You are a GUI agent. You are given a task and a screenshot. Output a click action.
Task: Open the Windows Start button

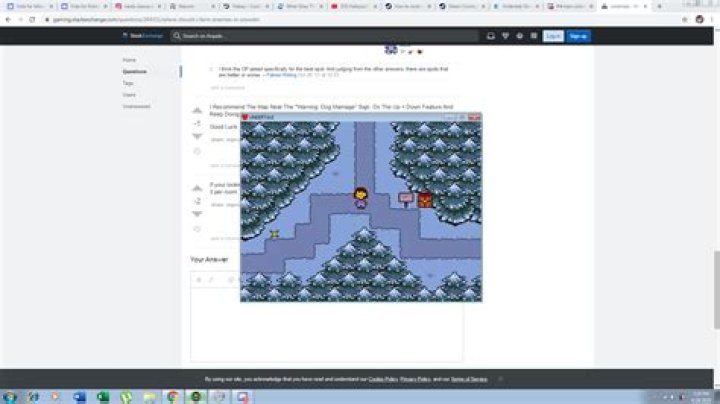pyautogui.click(x=10, y=397)
